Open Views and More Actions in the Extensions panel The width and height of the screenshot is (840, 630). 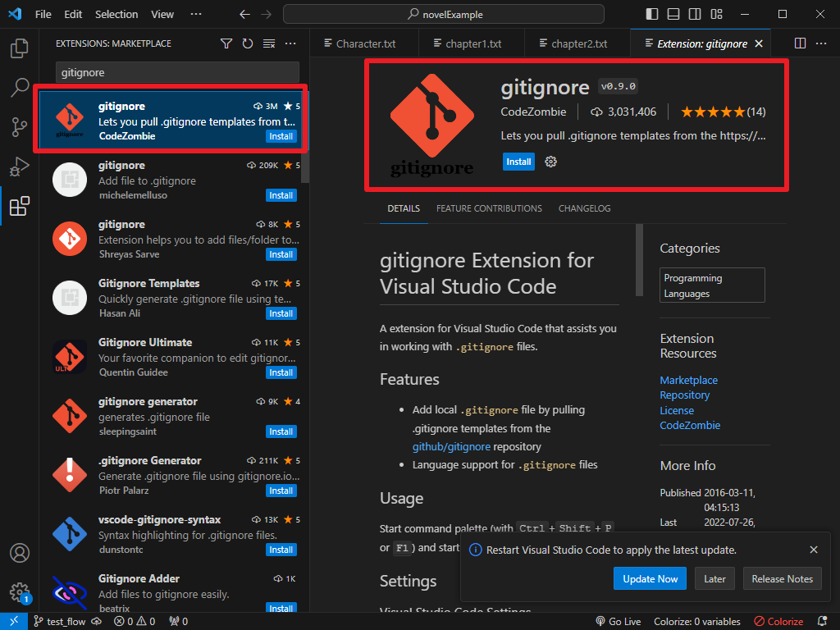coord(290,43)
